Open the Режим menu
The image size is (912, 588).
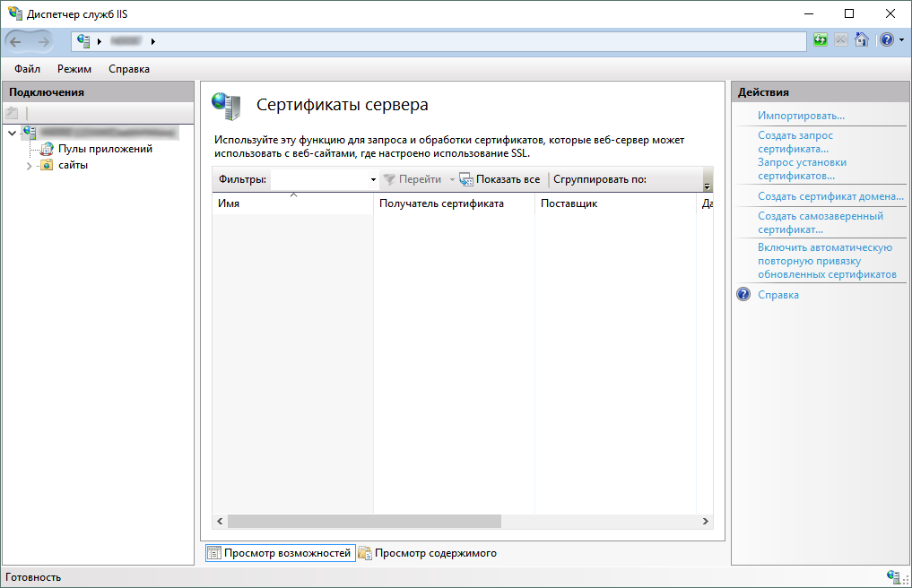74,69
